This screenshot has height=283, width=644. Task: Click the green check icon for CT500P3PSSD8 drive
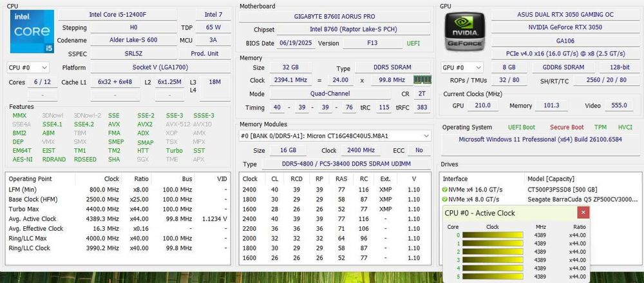click(x=444, y=190)
